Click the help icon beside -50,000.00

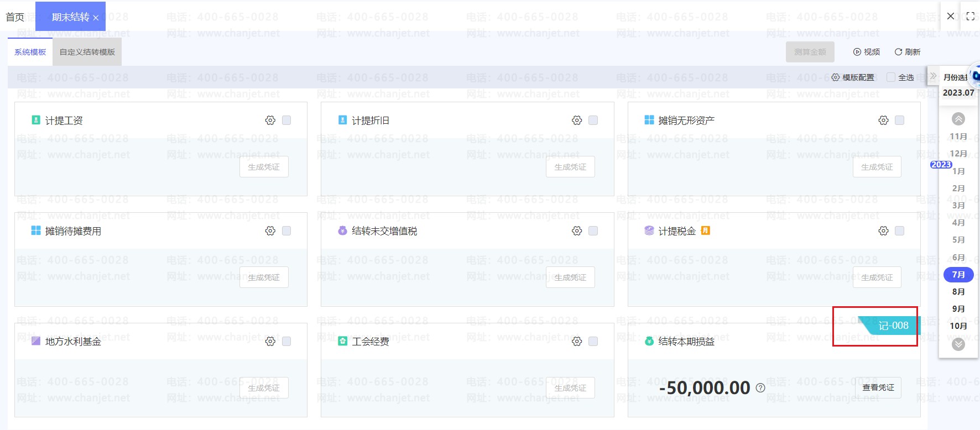(760, 388)
